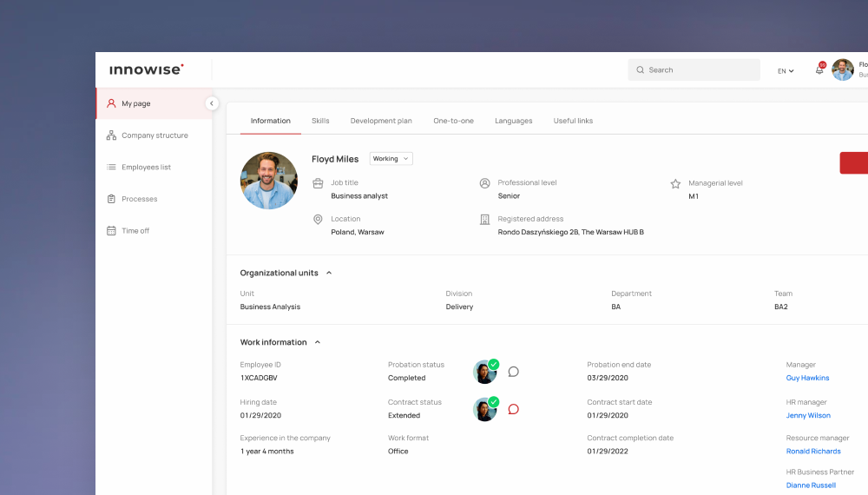Click the Professional level person icon
The height and width of the screenshot is (495, 868).
tap(485, 183)
